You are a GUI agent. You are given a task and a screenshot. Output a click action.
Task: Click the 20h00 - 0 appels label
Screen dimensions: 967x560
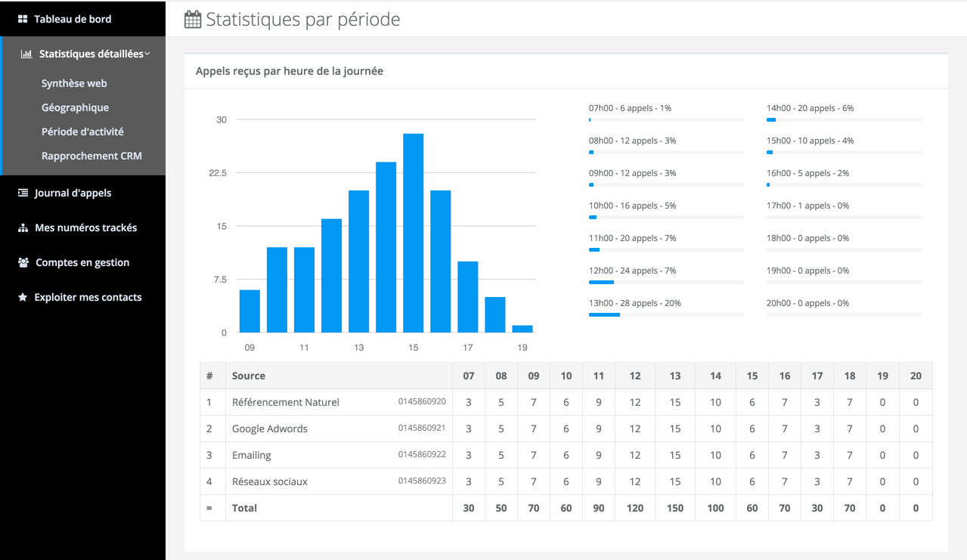tap(807, 303)
